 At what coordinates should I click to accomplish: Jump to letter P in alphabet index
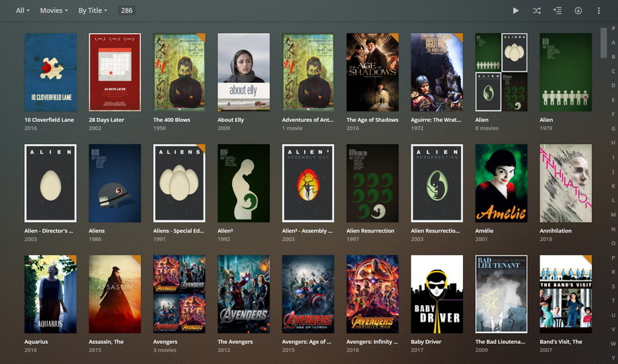613,257
